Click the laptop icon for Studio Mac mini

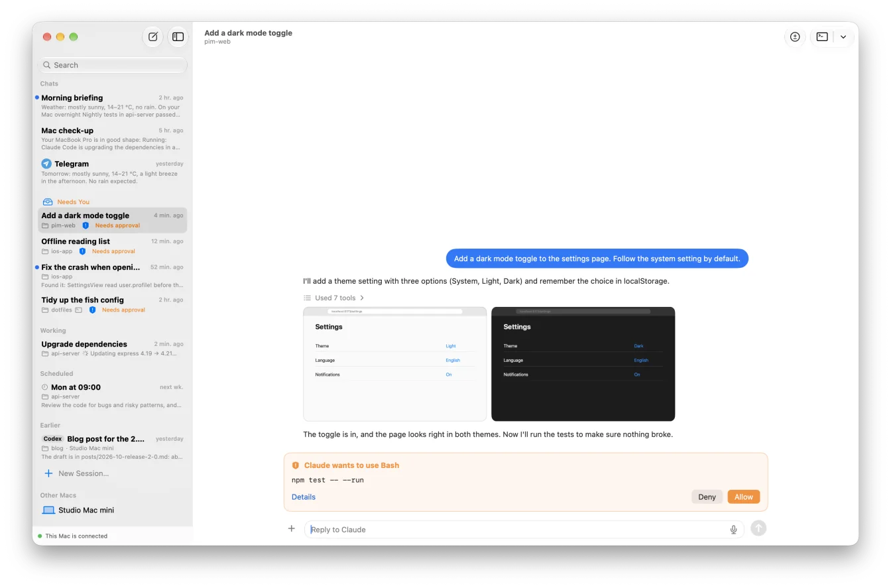tap(48, 510)
